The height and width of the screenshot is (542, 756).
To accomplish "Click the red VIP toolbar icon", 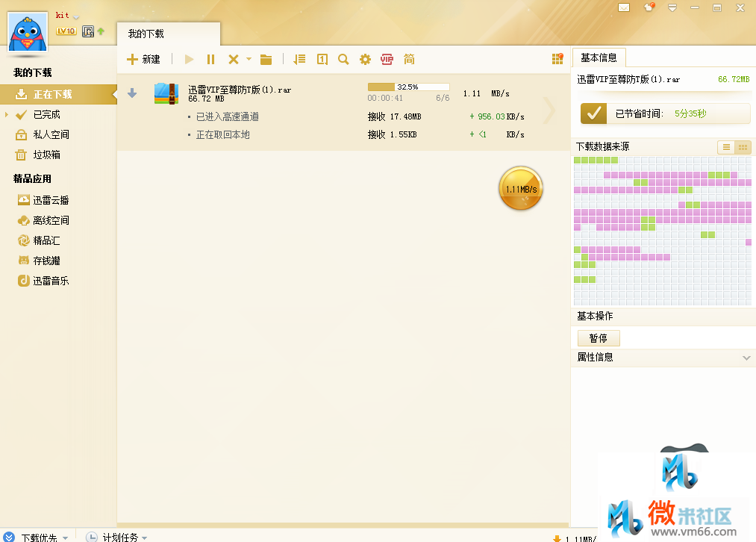I will click(x=387, y=59).
